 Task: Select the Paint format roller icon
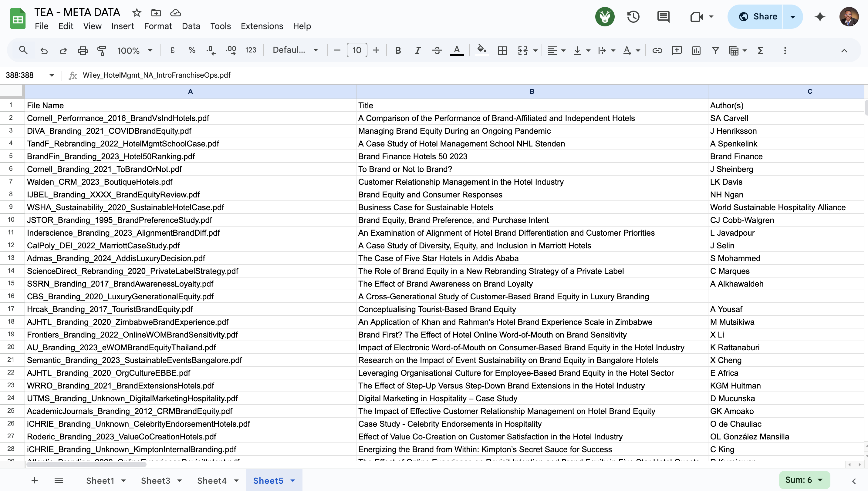point(102,50)
